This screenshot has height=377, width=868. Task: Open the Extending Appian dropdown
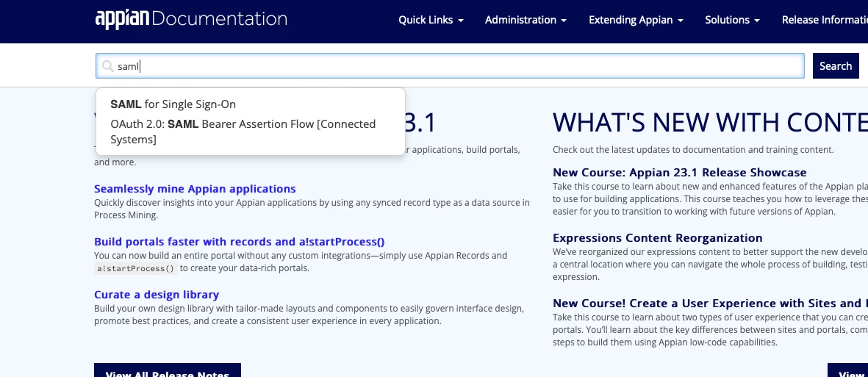pos(636,20)
